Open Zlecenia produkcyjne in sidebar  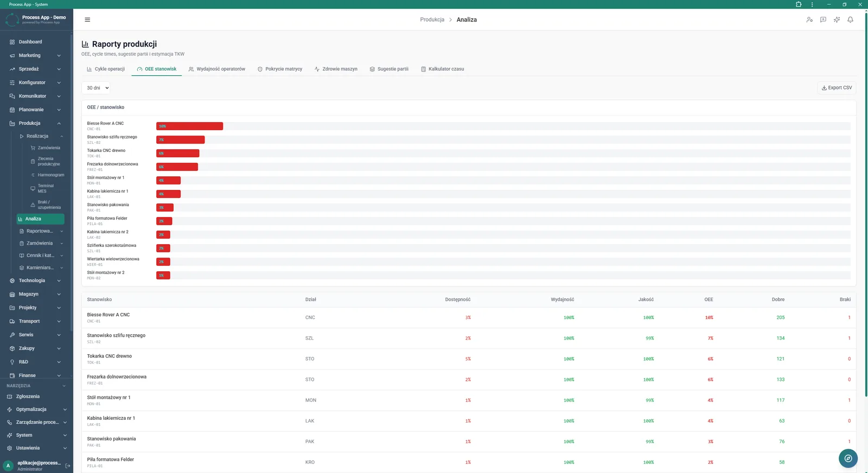coord(47,161)
